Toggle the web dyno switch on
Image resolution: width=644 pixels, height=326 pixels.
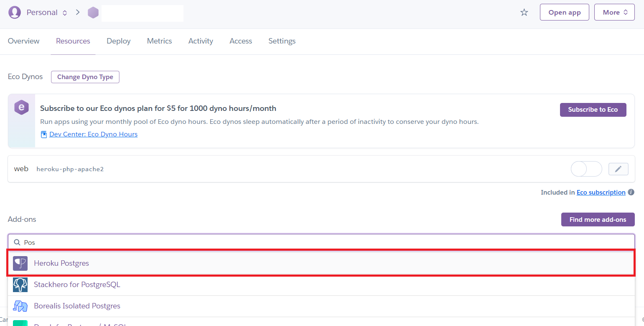586,169
